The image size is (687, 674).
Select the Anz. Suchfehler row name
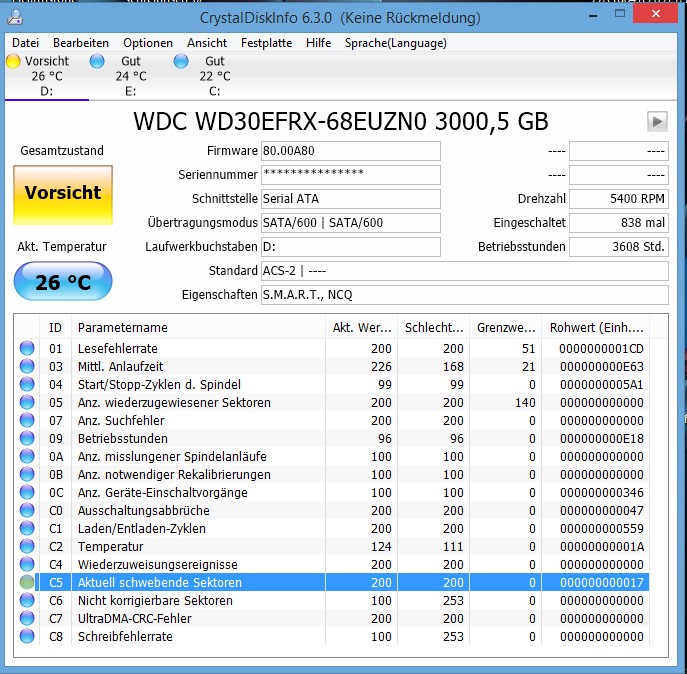pos(121,420)
